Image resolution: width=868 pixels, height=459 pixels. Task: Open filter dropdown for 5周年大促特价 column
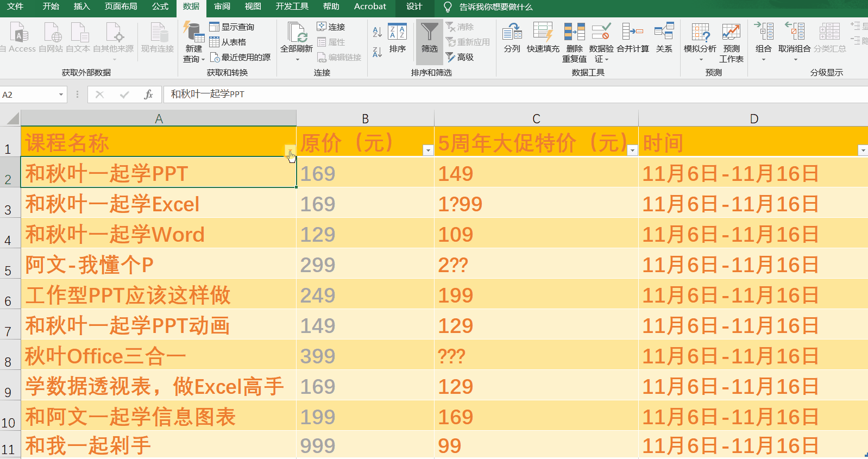(x=632, y=150)
